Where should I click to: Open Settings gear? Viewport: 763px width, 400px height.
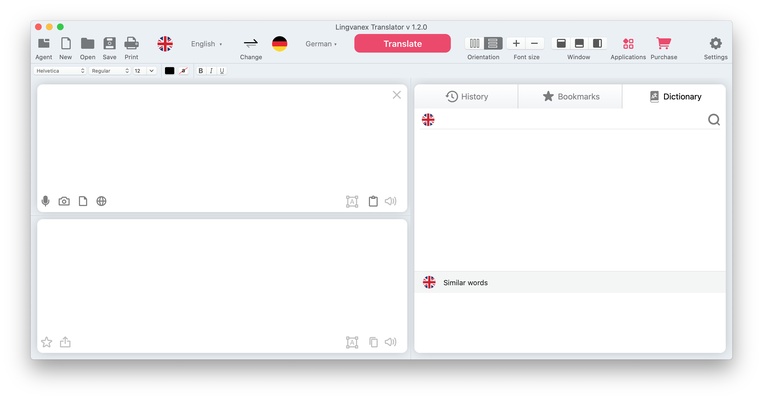[715, 43]
